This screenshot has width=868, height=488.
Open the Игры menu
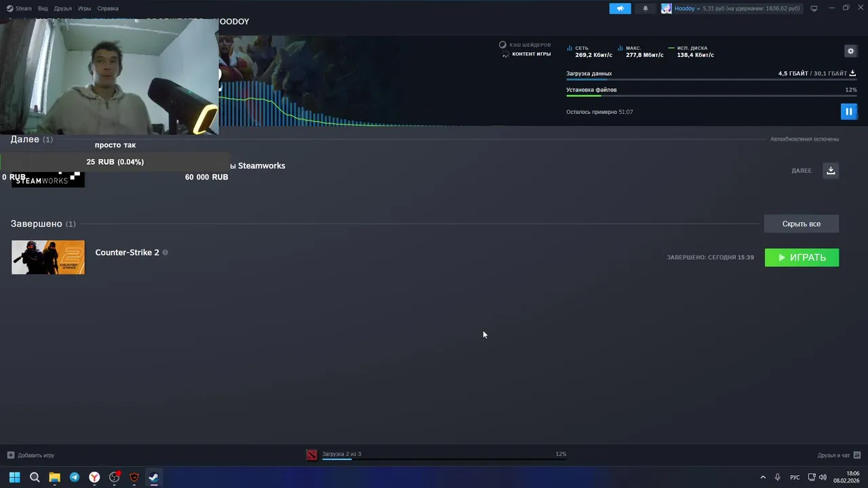pos(84,9)
